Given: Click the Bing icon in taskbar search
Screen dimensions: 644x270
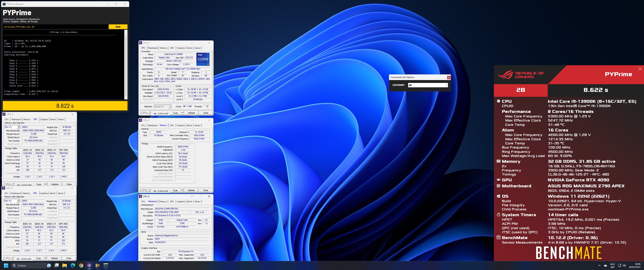Looking at the screenshot, I should point(49,265).
